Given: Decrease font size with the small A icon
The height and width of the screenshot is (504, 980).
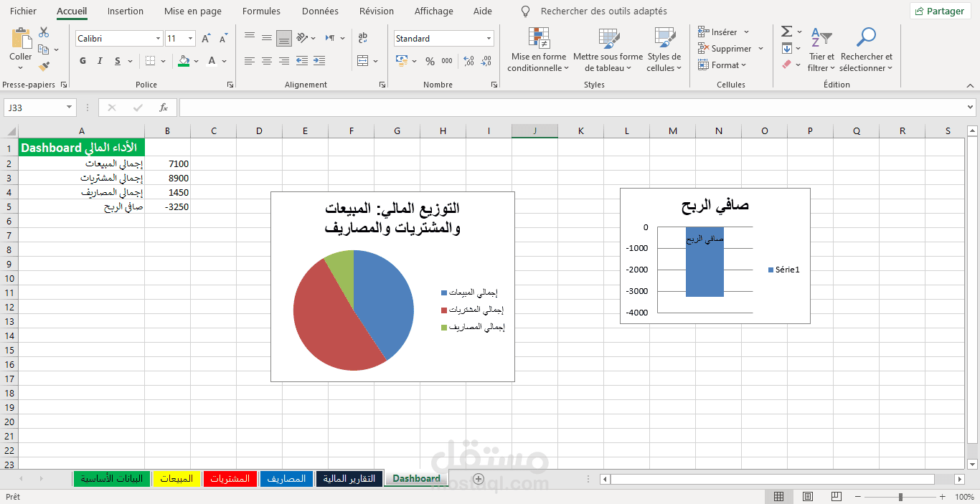Looking at the screenshot, I should (x=223, y=39).
